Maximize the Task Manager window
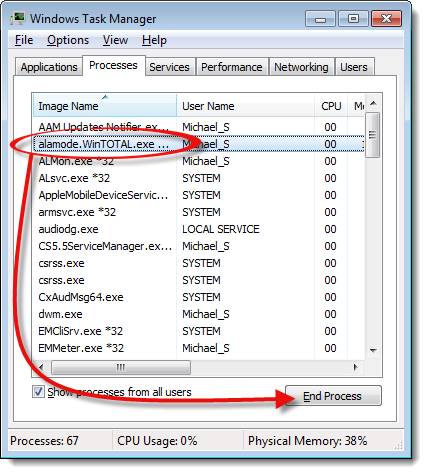Viewport: 427px width, 473px height. (353, 19)
